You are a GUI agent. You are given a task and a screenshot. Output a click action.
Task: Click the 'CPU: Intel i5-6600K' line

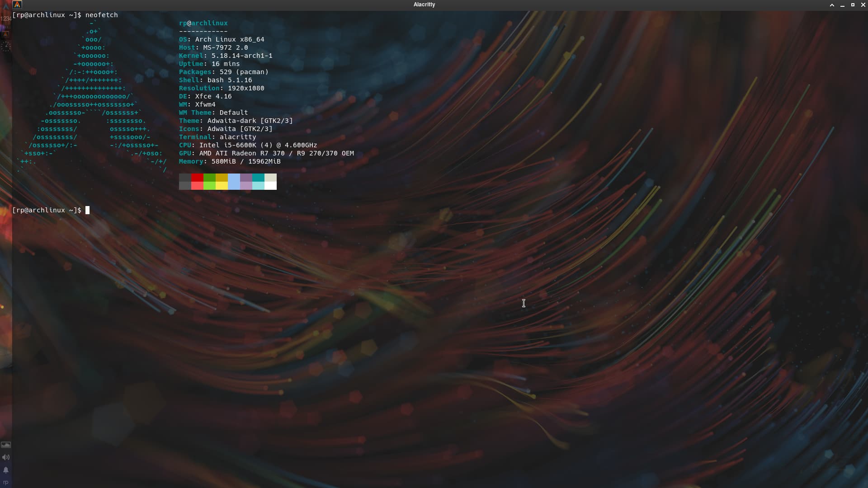click(248, 145)
